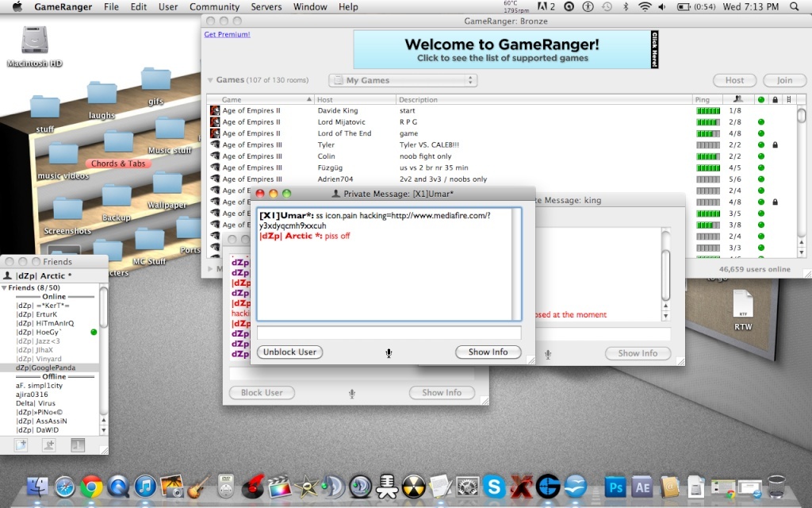
Task: Click the lock column header icon
Action: [776, 99]
